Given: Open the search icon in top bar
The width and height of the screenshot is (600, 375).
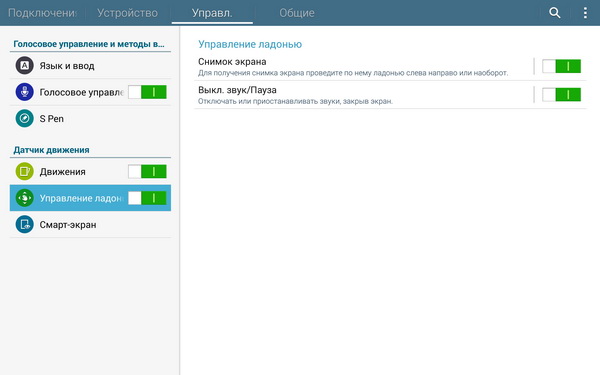Looking at the screenshot, I should pos(554,13).
